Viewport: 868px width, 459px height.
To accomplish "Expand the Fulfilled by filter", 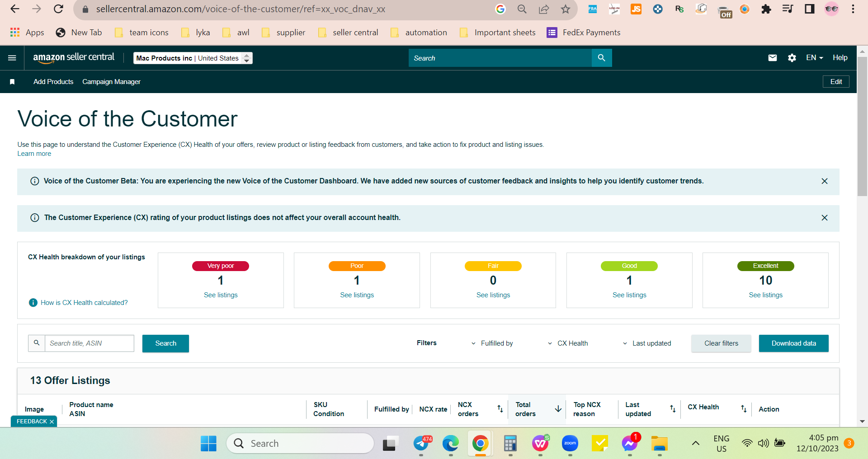I will [492, 343].
